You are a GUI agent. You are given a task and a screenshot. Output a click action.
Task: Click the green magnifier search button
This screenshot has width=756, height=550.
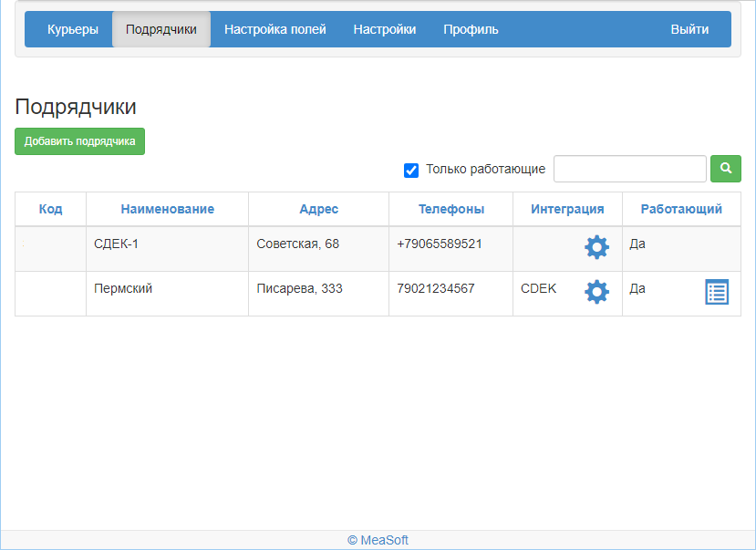726,169
